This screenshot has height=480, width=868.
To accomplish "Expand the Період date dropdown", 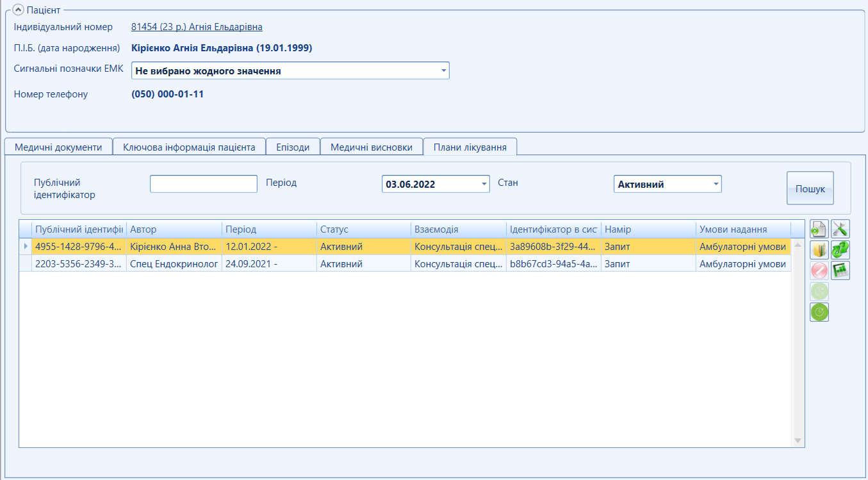I will [484, 184].
